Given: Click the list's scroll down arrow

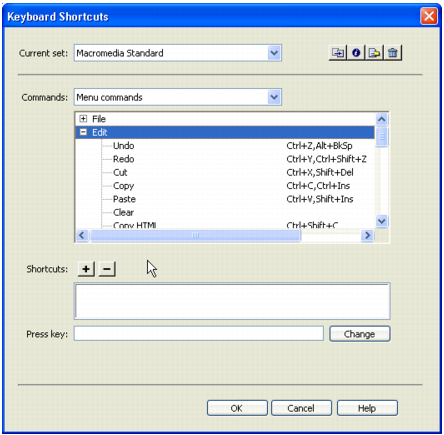Looking at the screenshot, I should pyautogui.click(x=382, y=221).
